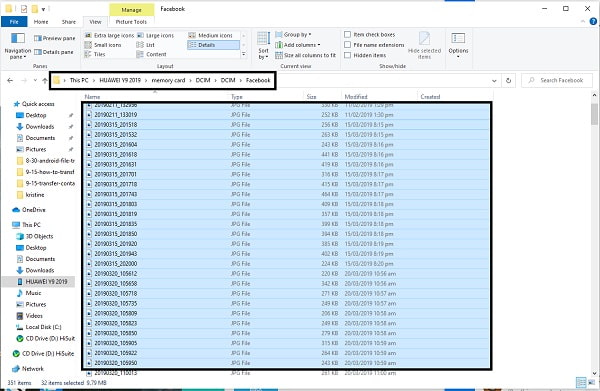Toggle the Details pane
This screenshot has width=600, height=391.
(54, 52)
